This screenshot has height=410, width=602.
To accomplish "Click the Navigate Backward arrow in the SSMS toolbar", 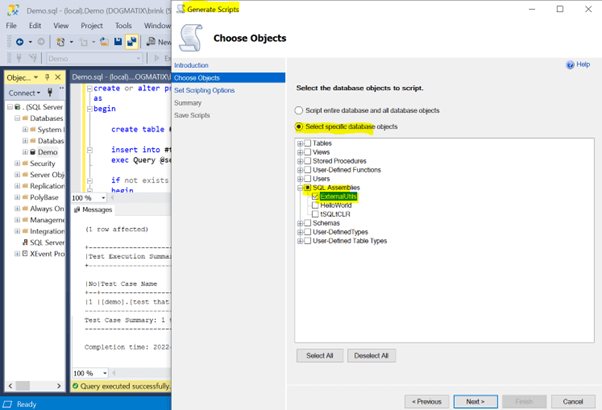I will 20,41.
